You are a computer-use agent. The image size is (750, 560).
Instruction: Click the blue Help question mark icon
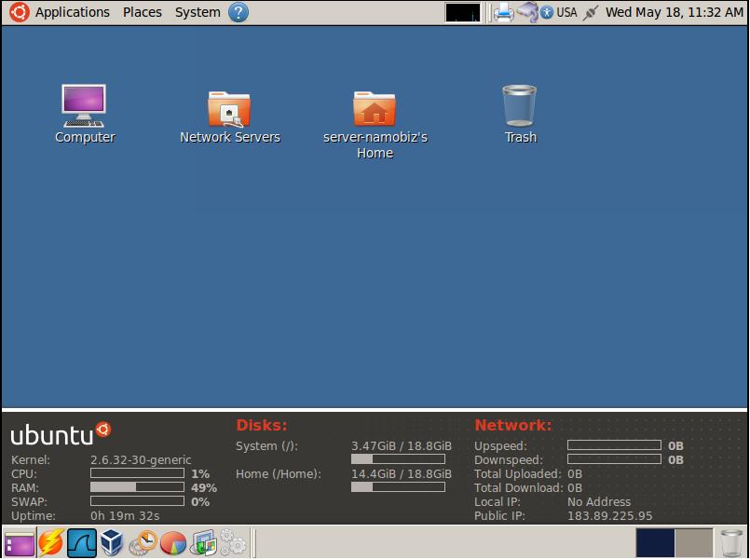[239, 12]
